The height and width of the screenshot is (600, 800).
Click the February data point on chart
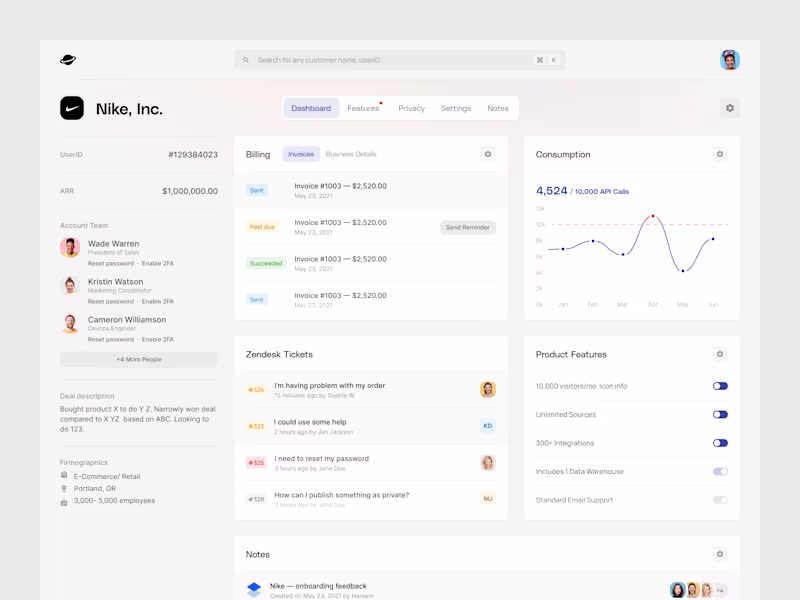[x=592, y=241]
